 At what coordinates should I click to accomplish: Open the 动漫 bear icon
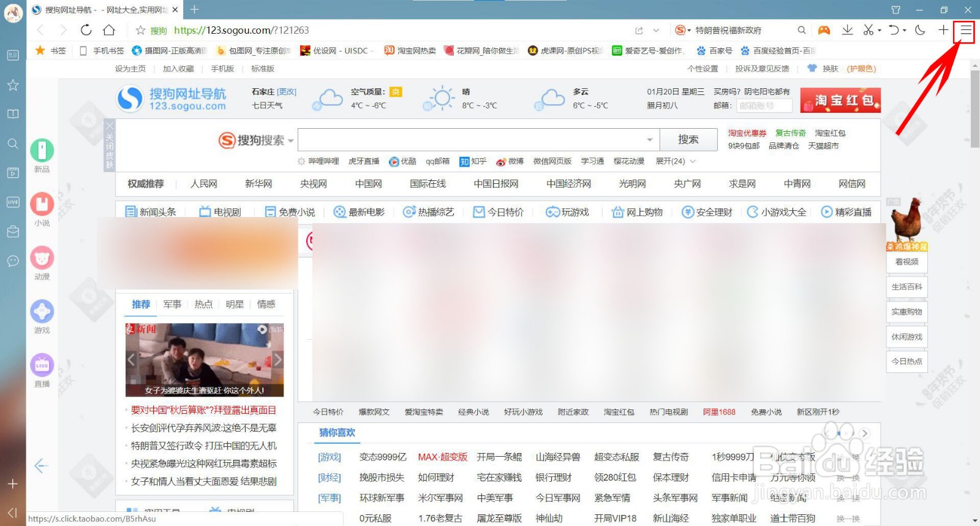pyautogui.click(x=42, y=258)
